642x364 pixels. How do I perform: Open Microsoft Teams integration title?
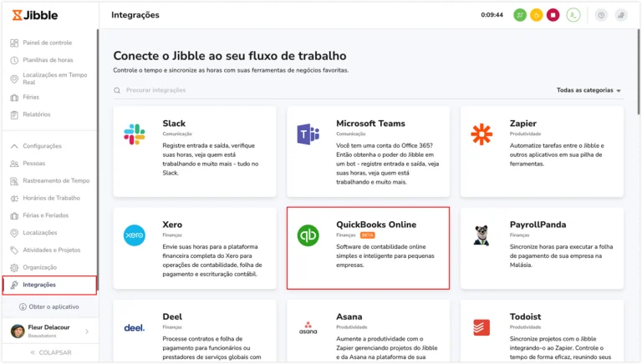[x=370, y=123]
